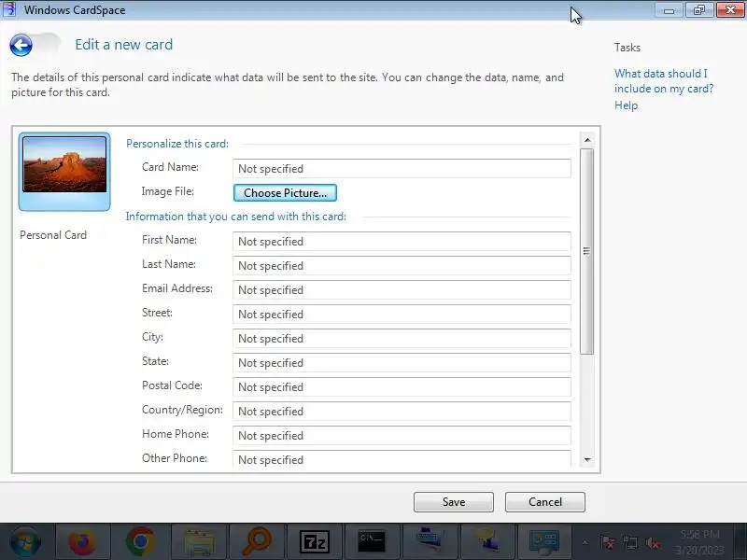
Task: Click the Home Phone field
Action: (x=402, y=436)
